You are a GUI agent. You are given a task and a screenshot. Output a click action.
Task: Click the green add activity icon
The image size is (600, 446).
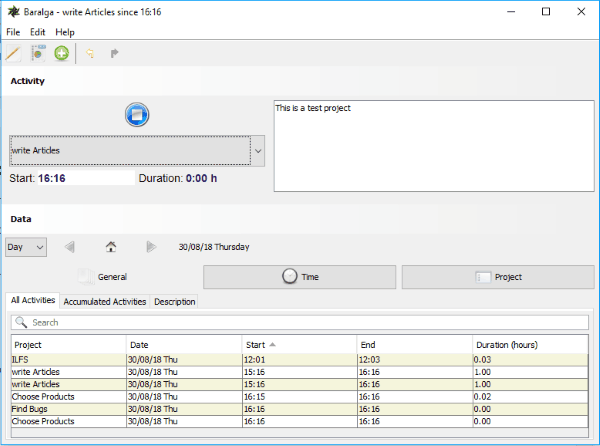click(62, 53)
